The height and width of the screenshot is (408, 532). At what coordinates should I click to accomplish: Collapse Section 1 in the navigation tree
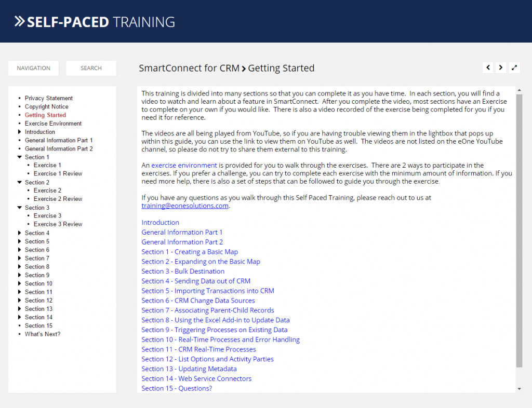19,157
